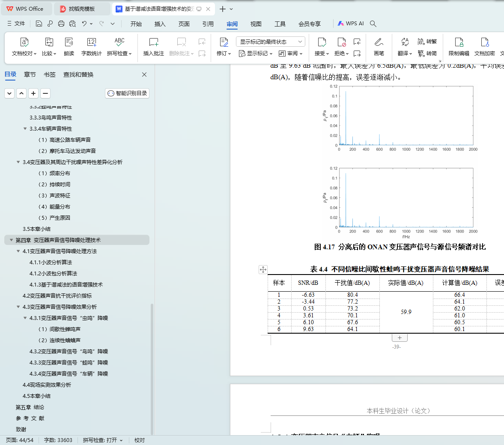Viewport: 504px width, 445px height.
Task: Click the add row plus below table
Action: pyautogui.click(x=400, y=337)
